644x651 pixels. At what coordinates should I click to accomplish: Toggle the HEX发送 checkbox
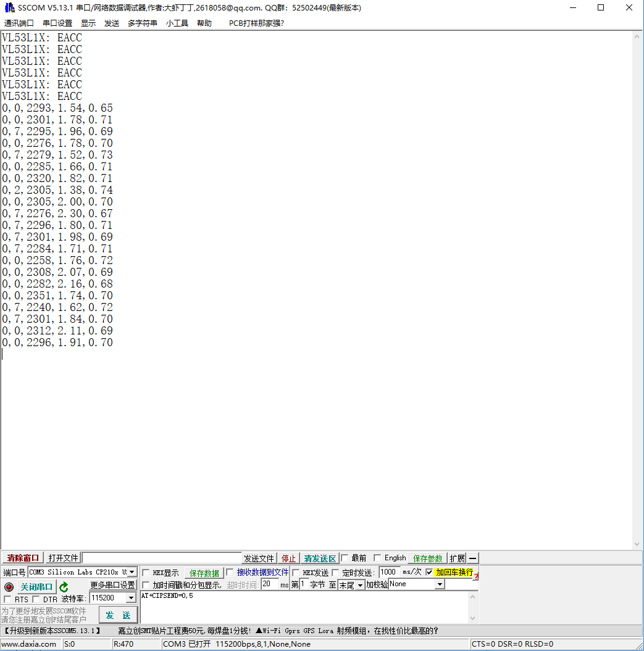coord(296,573)
